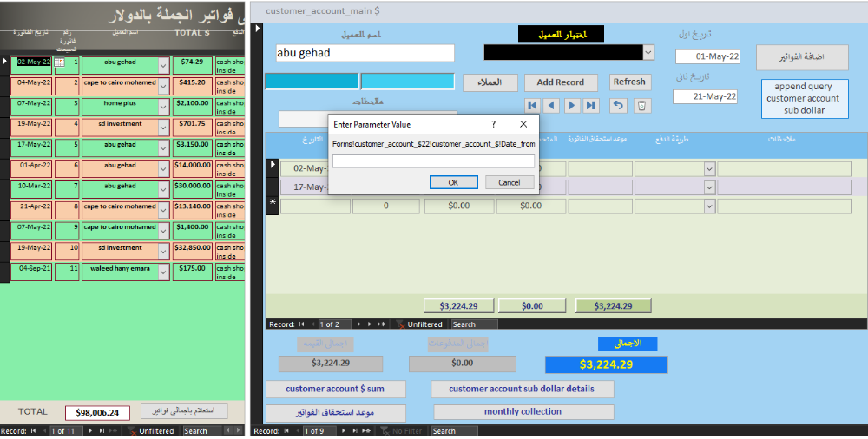
Task: Click the first record arrow beside Refresh
Action: [532, 105]
